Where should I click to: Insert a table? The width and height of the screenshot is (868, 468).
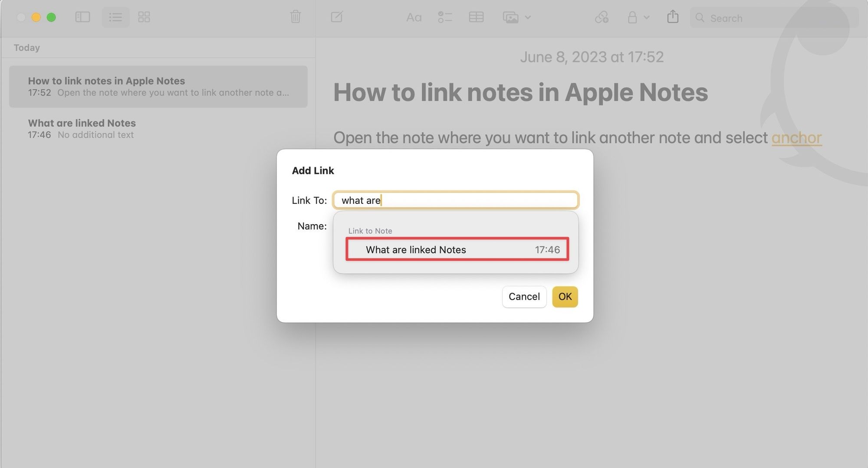(476, 17)
